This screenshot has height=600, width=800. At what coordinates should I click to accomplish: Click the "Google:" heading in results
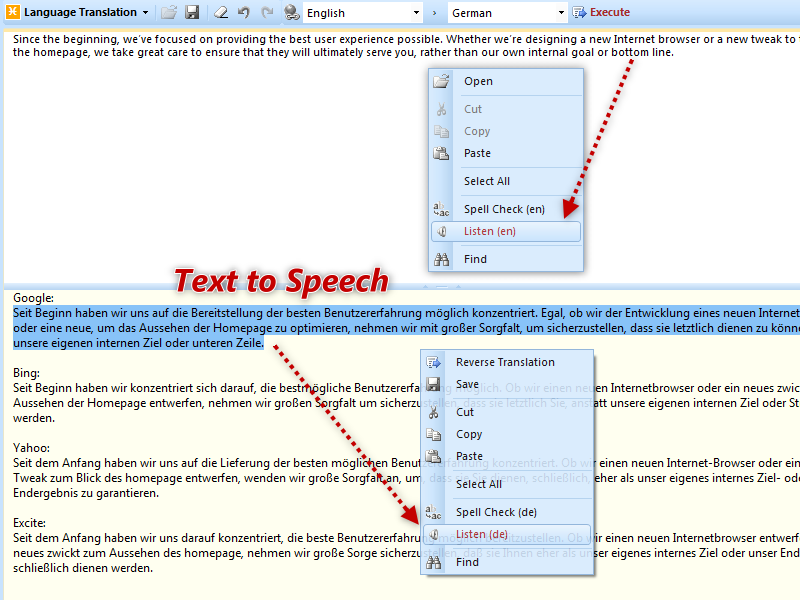click(34, 298)
